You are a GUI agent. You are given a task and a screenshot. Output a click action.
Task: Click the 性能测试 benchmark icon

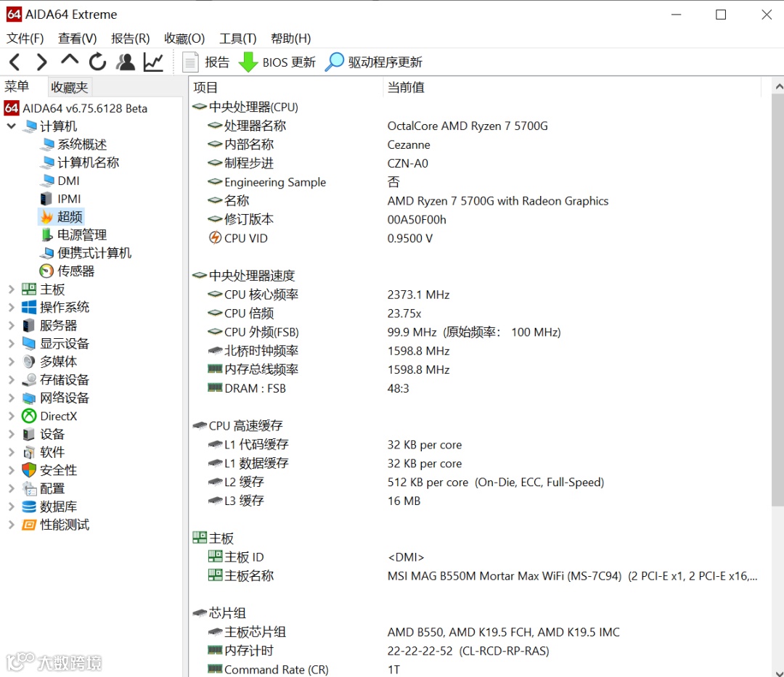[29, 525]
